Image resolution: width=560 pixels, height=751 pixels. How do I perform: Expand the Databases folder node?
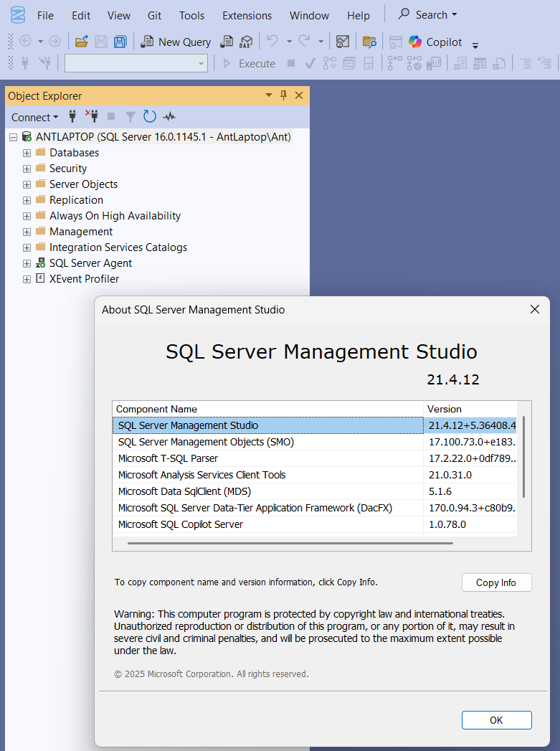[27, 153]
